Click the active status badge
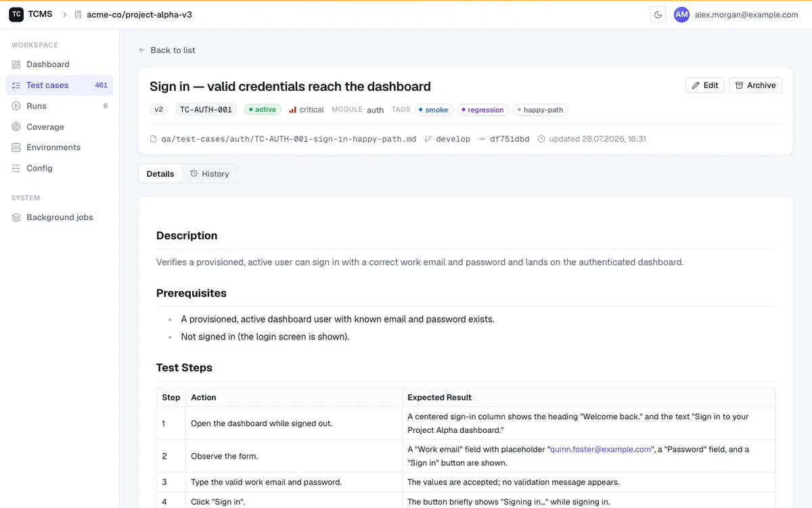This screenshot has width=812, height=508. [x=263, y=110]
